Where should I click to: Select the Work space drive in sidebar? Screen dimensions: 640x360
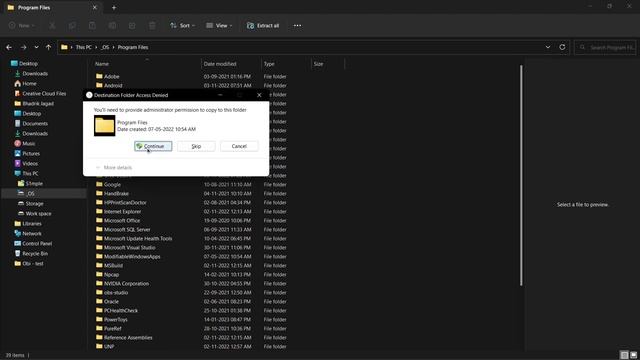tap(38, 213)
